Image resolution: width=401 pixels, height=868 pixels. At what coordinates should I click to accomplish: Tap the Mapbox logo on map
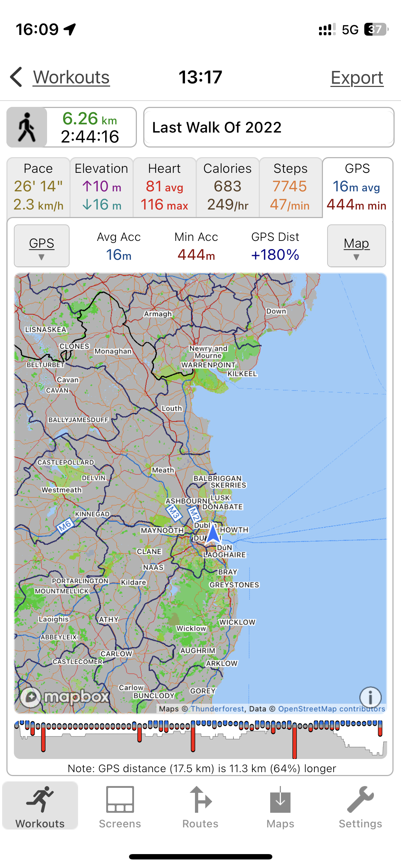click(x=65, y=696)
